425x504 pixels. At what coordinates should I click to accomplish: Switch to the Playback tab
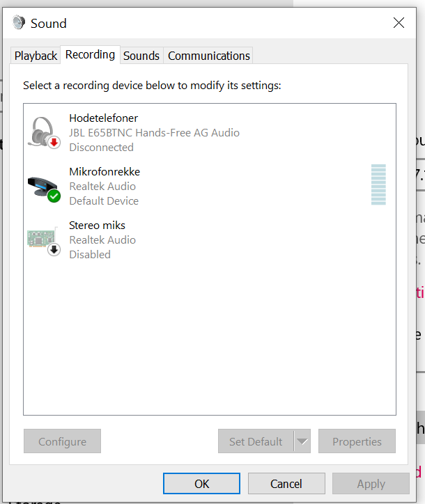click(36, 56)
